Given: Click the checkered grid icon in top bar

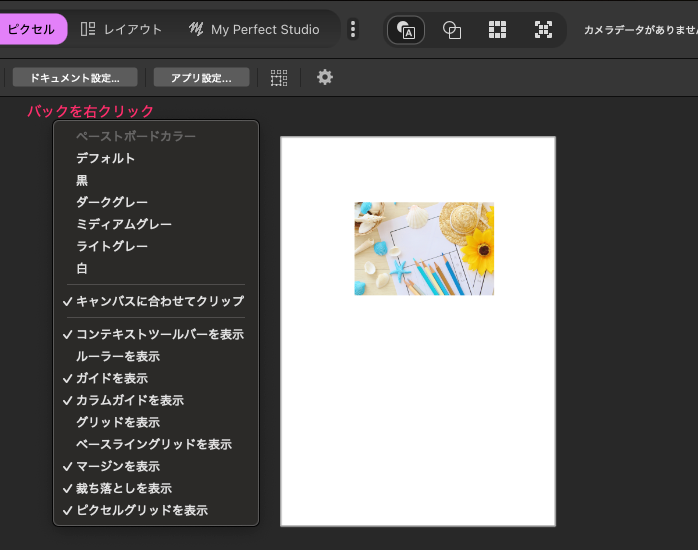Looking at the screenshot, I should tap(497, 30).
